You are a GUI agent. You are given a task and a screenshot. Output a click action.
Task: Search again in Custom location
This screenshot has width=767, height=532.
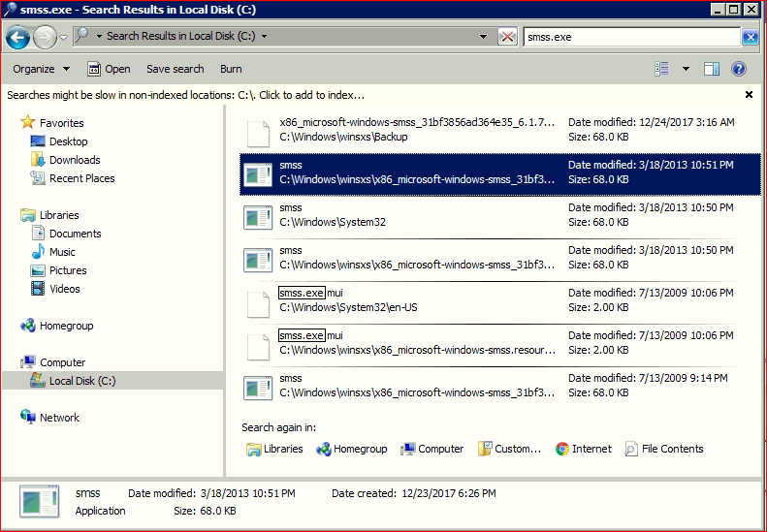(x=510, y=449)
